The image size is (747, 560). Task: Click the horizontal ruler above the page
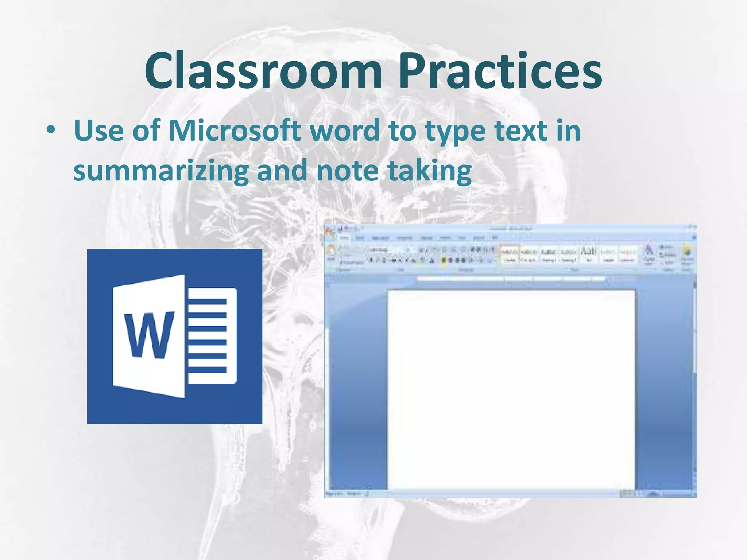coord(511,279)
